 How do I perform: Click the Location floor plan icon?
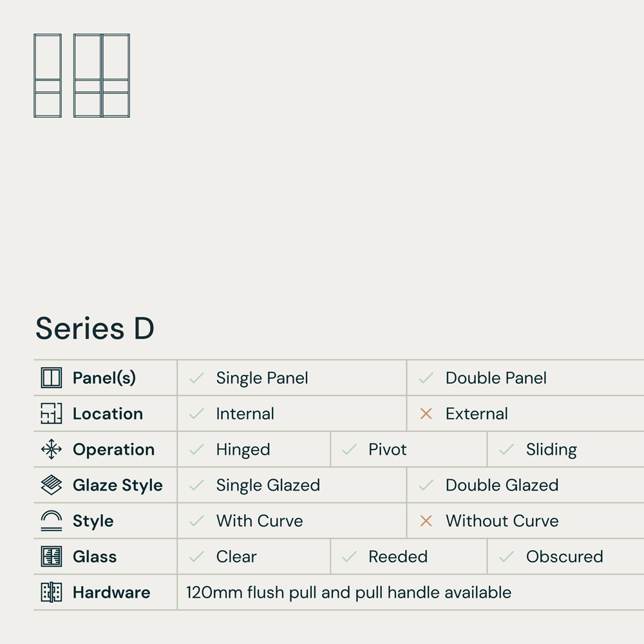(52, 413)
